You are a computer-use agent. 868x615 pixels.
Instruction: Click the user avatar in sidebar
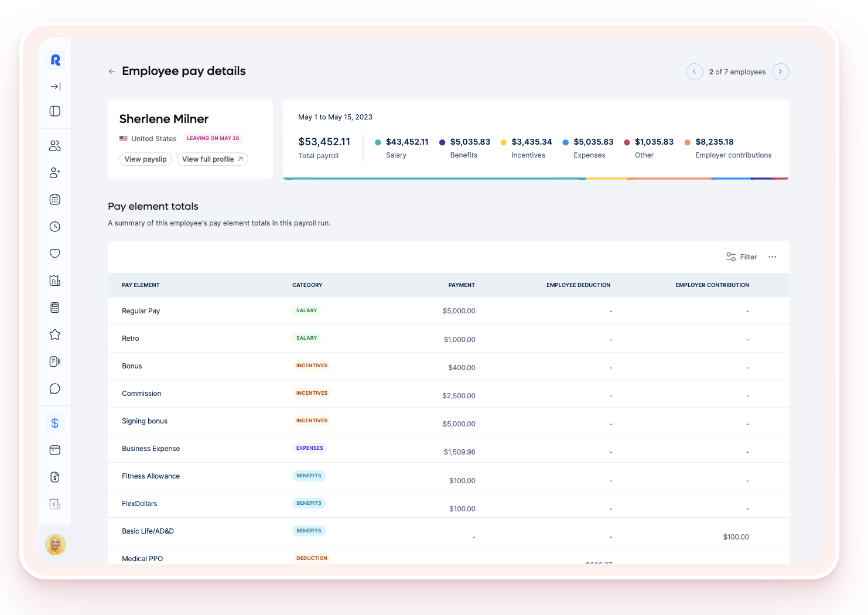[56, 545]
